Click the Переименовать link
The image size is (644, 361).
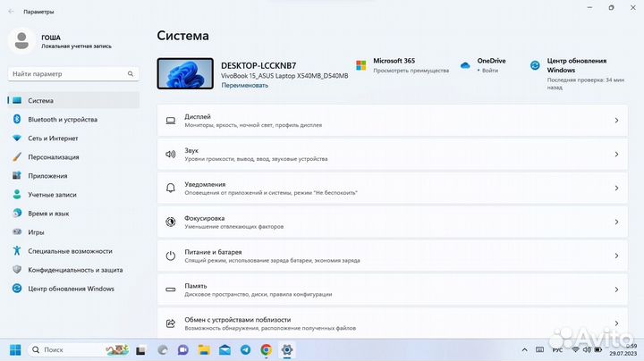click(245, 85)
